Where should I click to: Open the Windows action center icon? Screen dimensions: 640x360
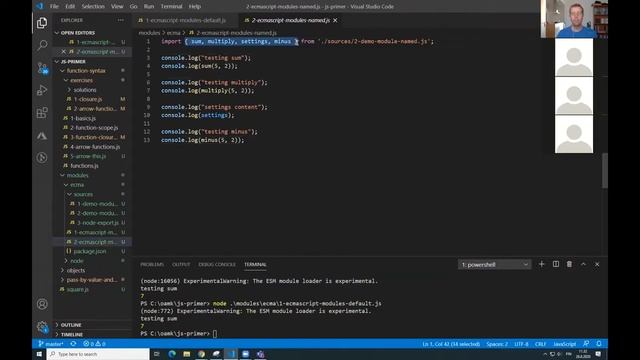[598, 354]
